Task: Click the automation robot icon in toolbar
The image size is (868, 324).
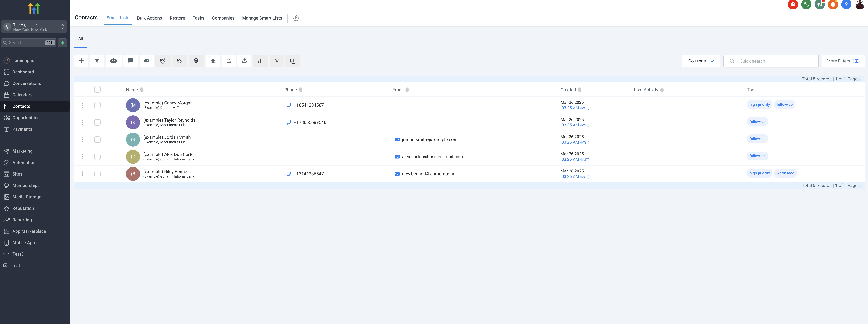Action: pos(114,61)
